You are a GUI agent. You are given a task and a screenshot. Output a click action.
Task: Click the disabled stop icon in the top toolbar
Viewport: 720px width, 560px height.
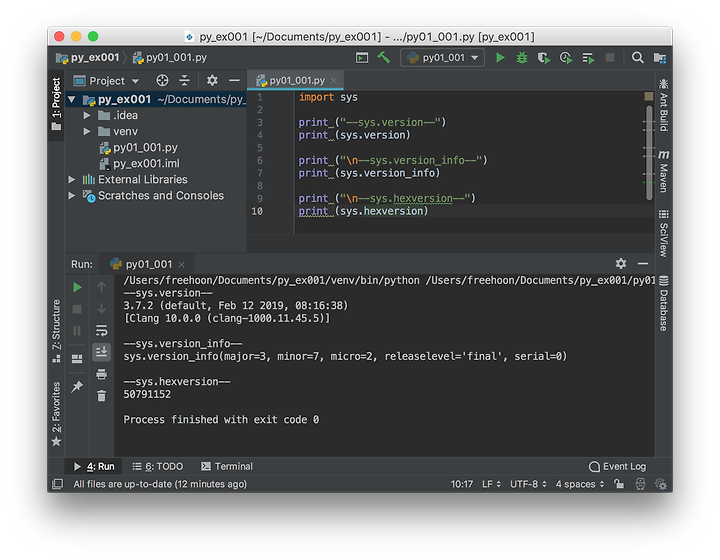pyautogui.click(x=610, y=57)
